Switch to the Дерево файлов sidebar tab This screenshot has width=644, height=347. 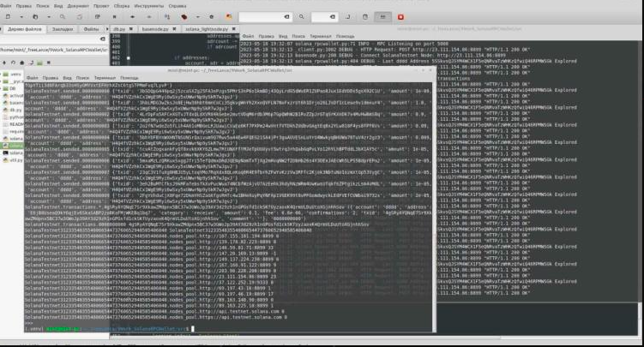click(x=25, y=29)
